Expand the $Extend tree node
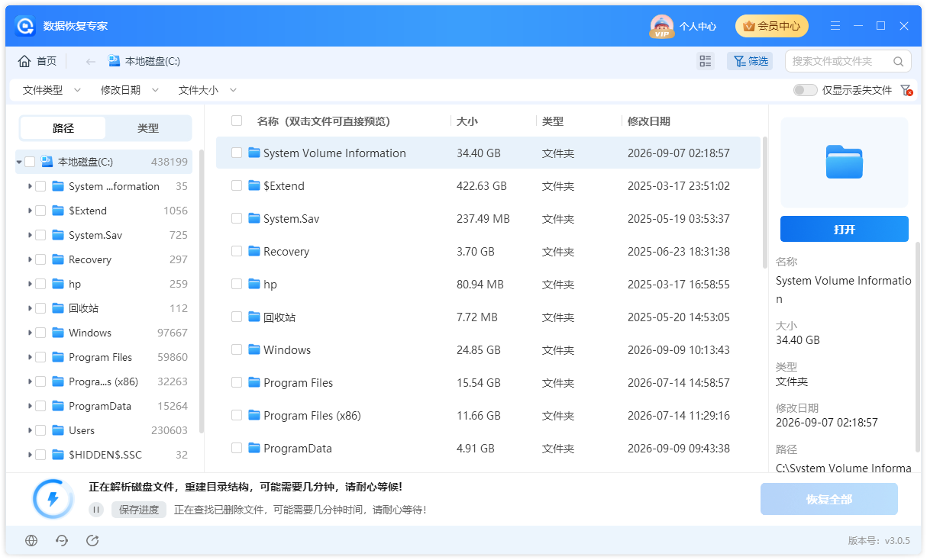 [x=30, y=211]
